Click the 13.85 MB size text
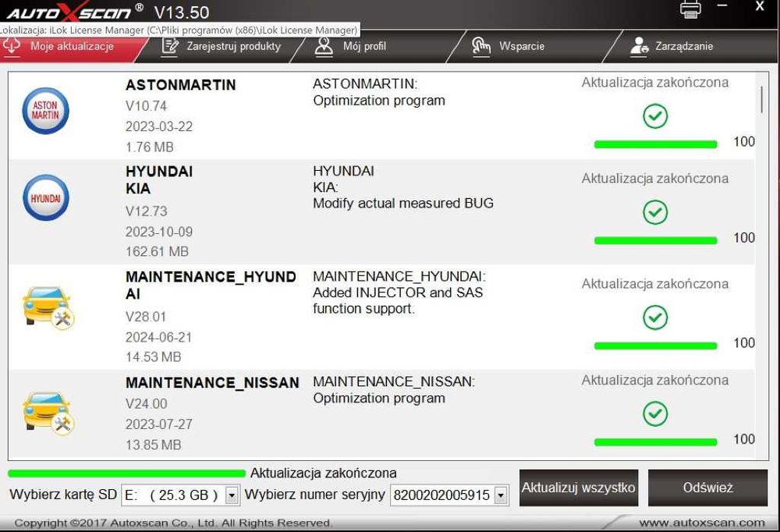Screen dimensions: 780x532 (x=153, y=445)
